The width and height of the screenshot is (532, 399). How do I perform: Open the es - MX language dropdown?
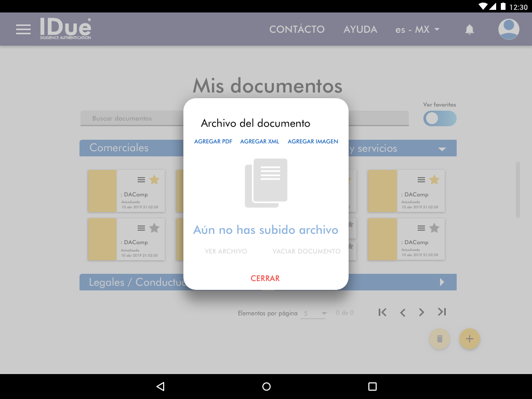pos(417,30)
